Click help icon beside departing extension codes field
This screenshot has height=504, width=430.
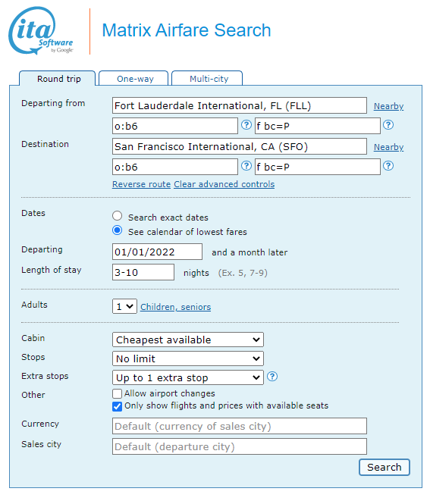(x=388, y=125)
